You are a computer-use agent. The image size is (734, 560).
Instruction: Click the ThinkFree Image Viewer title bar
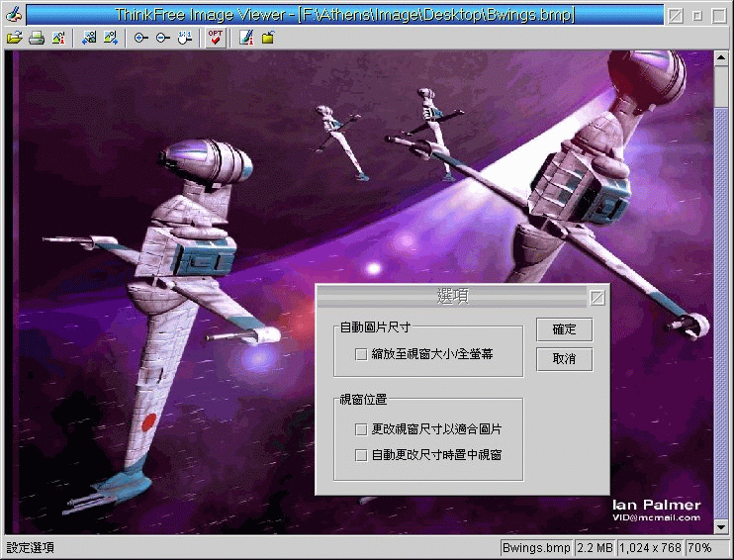(345, 15)
